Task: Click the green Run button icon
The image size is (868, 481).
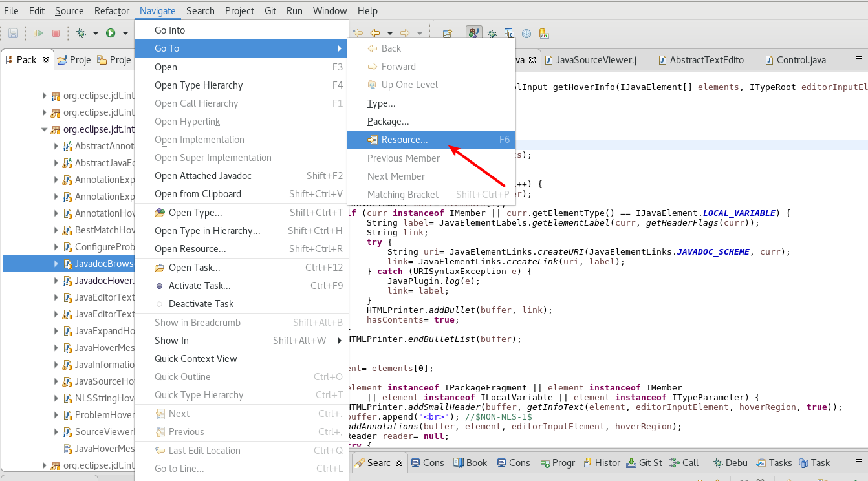Action: (x=111, y=33)
